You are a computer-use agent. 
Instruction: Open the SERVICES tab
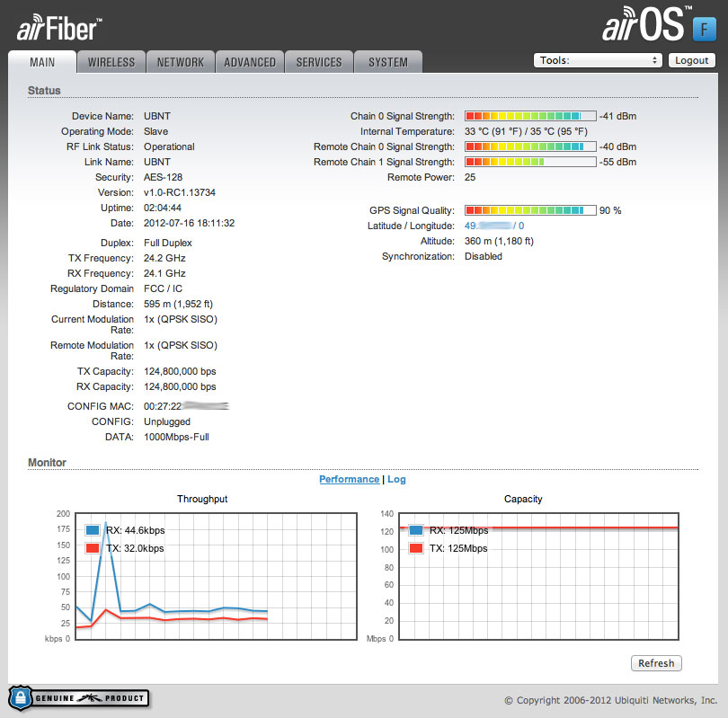point(319,62)
